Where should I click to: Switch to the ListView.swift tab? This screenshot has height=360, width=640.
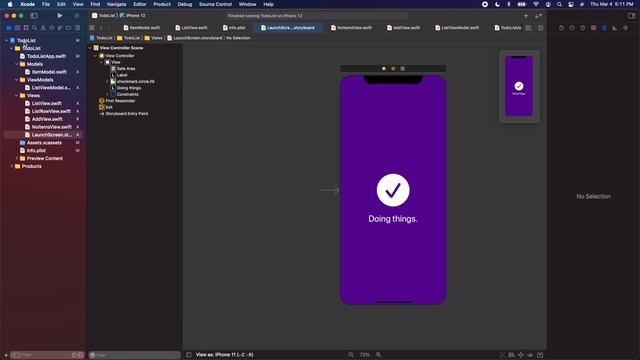191,28
